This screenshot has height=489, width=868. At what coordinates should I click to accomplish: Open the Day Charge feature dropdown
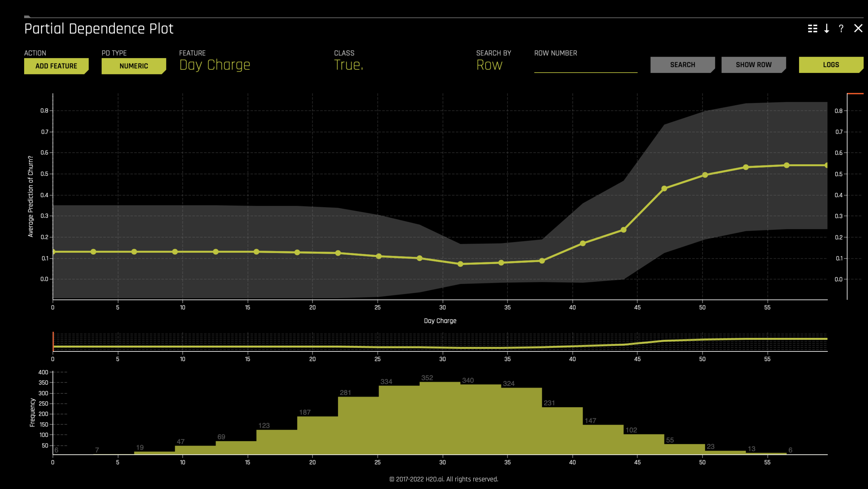pyautogui.click(x=215, y=65)
